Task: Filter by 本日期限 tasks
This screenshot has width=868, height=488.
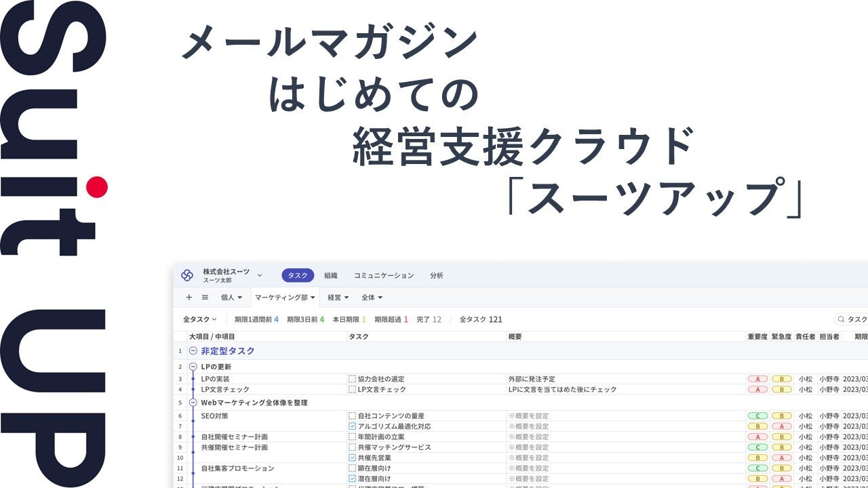Action: tap(349, 319)
